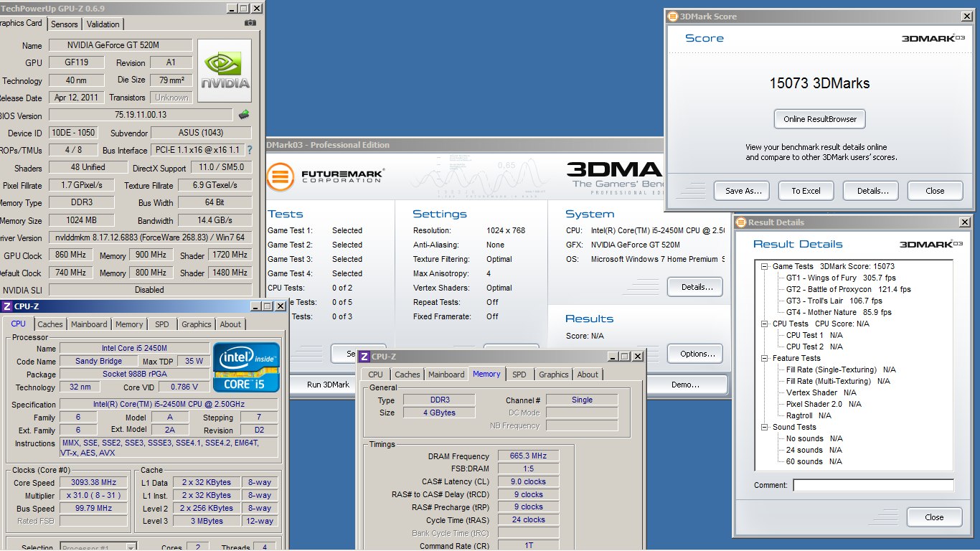
Task: Select GT1 - Wings of Fury result row
Action: (841, 278)
